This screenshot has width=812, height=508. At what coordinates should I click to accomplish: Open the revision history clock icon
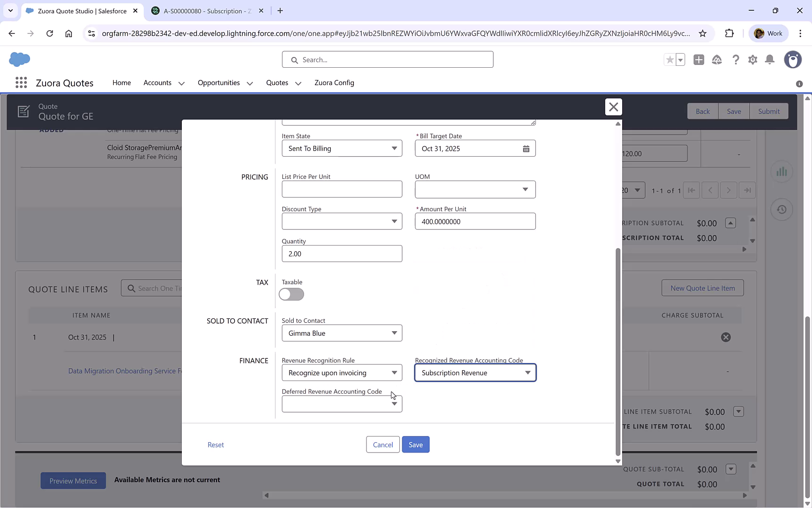pos(781,209)
